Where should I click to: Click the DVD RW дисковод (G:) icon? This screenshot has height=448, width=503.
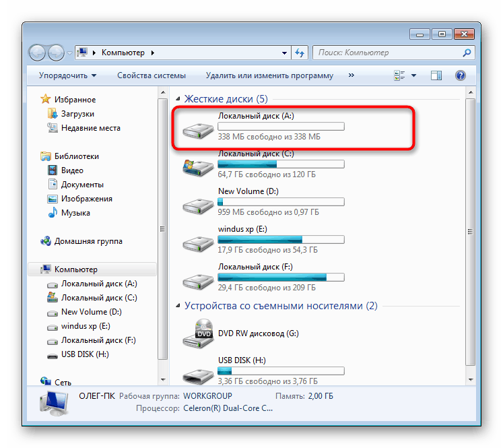pyautogui.click(x=198, y=333)
